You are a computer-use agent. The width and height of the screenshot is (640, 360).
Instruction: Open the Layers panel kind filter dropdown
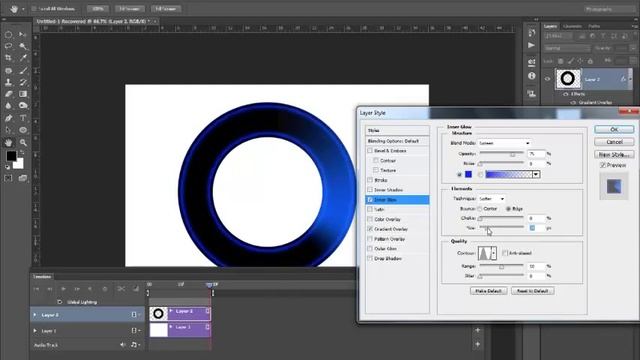(x=559, y=36)
